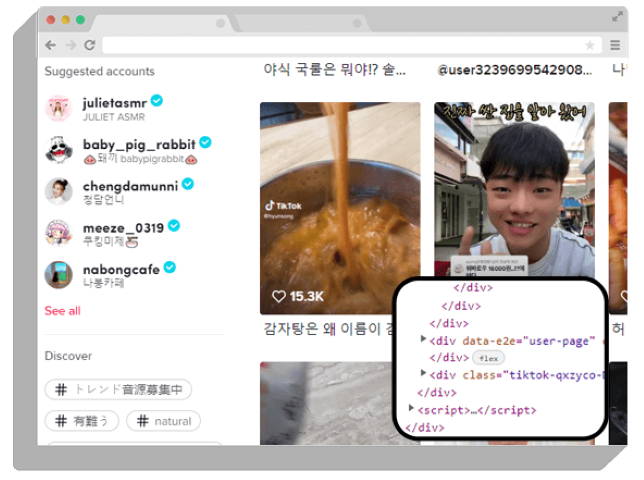
Task: Go back with the browser back arrow
Action: click(51, 45)
